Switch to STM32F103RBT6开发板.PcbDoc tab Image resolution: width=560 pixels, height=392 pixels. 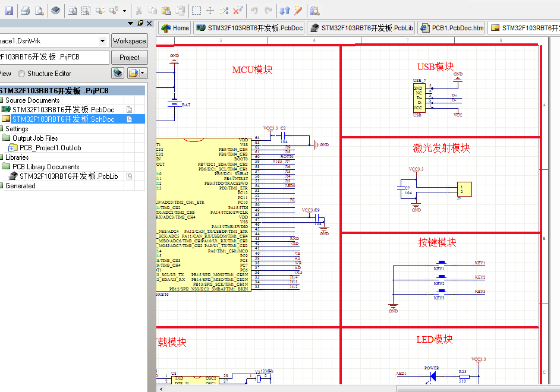point(249,28)
